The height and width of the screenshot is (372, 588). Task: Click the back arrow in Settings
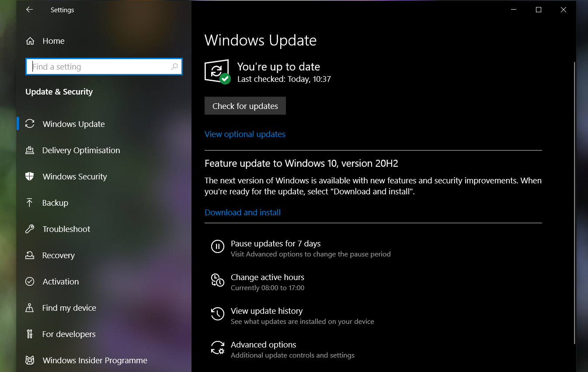coord(29,10)
